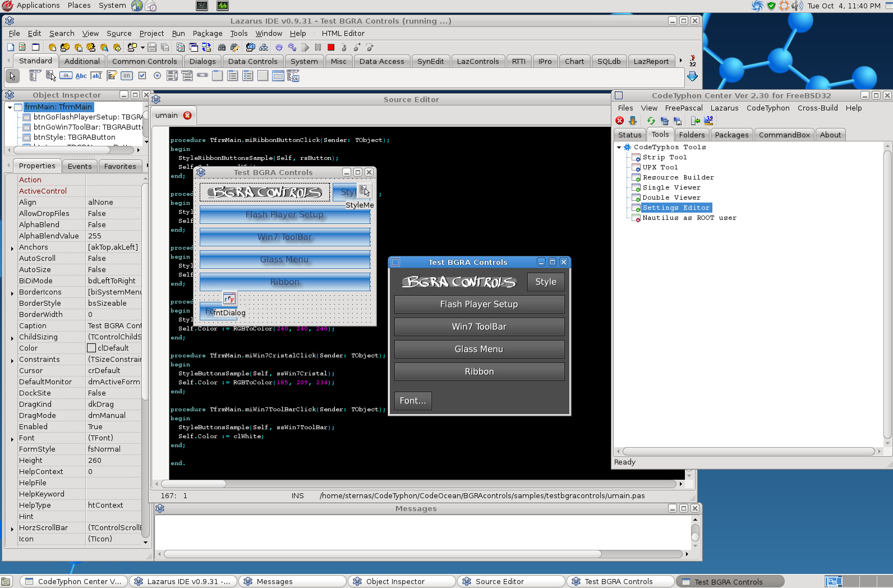Pick the TEdit component icon

(96, 76)
